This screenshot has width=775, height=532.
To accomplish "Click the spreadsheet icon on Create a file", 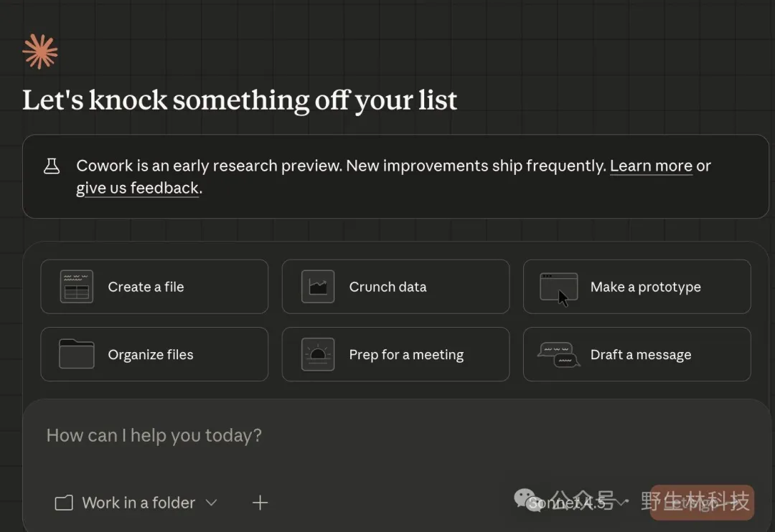I will [x=76, y=287].
